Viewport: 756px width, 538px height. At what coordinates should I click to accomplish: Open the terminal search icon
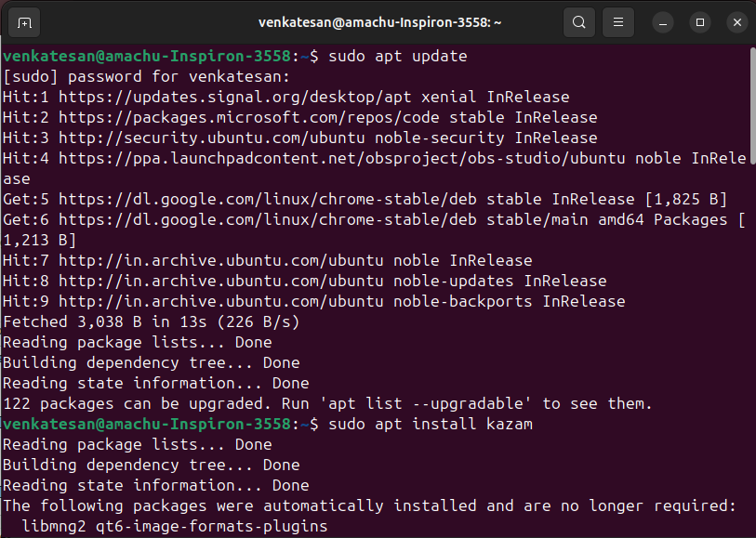coord(579,22)
